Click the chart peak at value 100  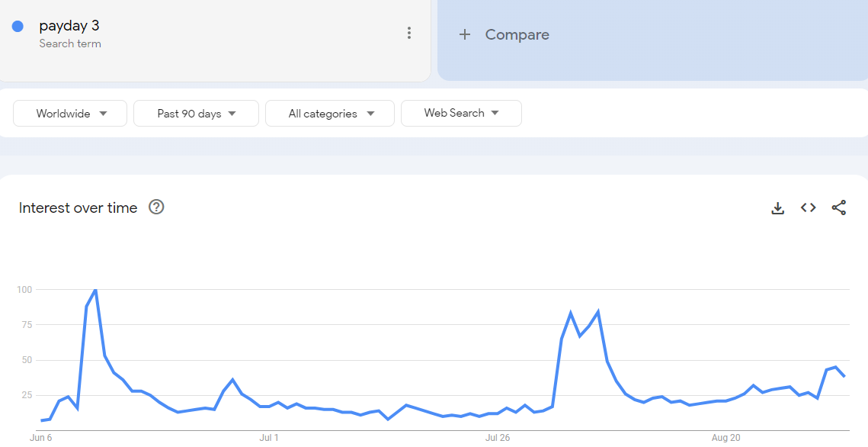[x=95, y=290]
